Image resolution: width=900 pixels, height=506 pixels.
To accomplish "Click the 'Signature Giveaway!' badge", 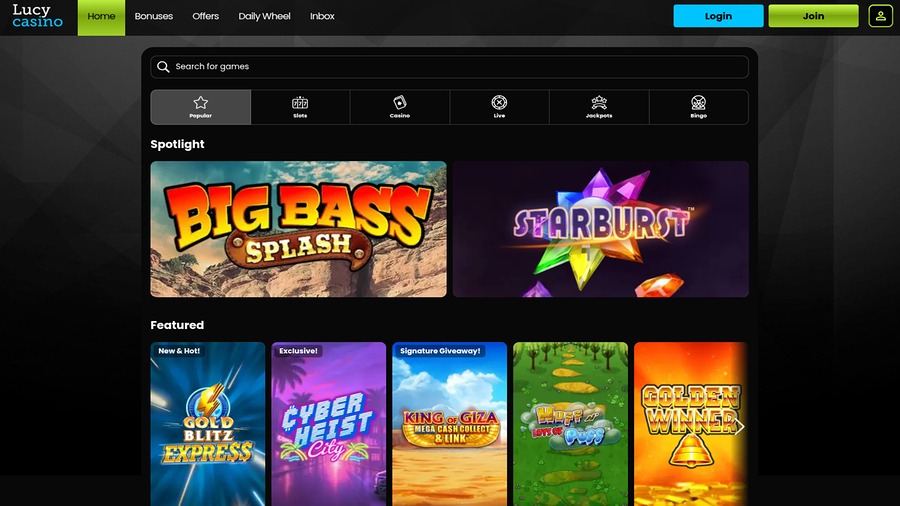I will point(440,351).
